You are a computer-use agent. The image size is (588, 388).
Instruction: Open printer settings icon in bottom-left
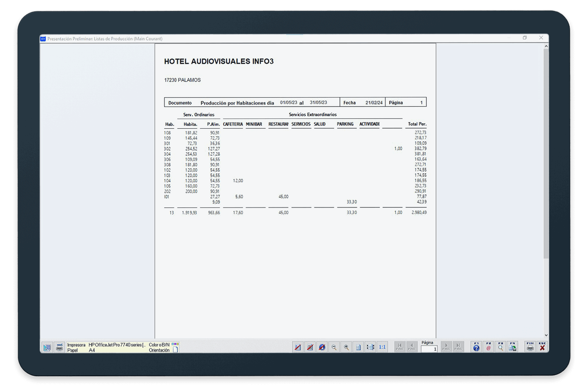click(x=60, y=347)
